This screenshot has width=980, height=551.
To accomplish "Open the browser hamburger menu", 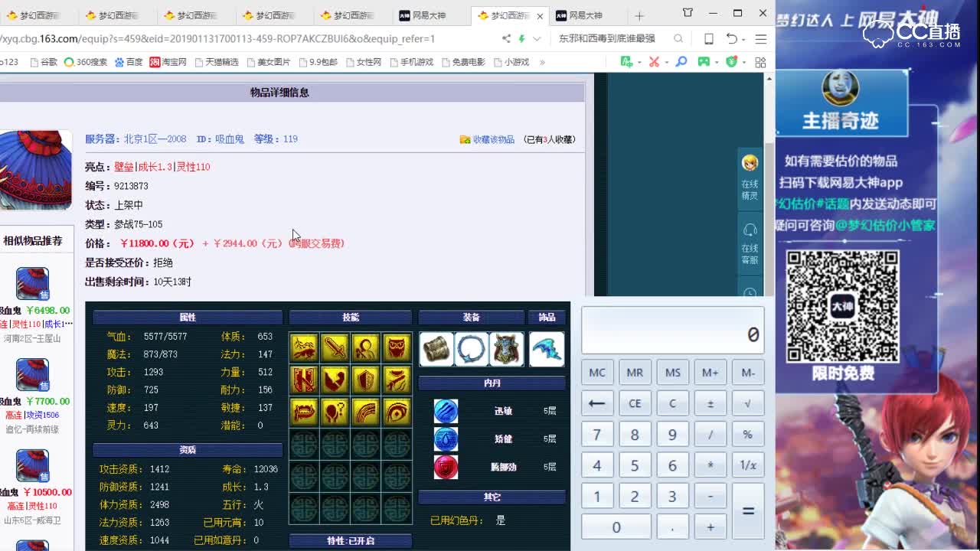I will point(760,37).
